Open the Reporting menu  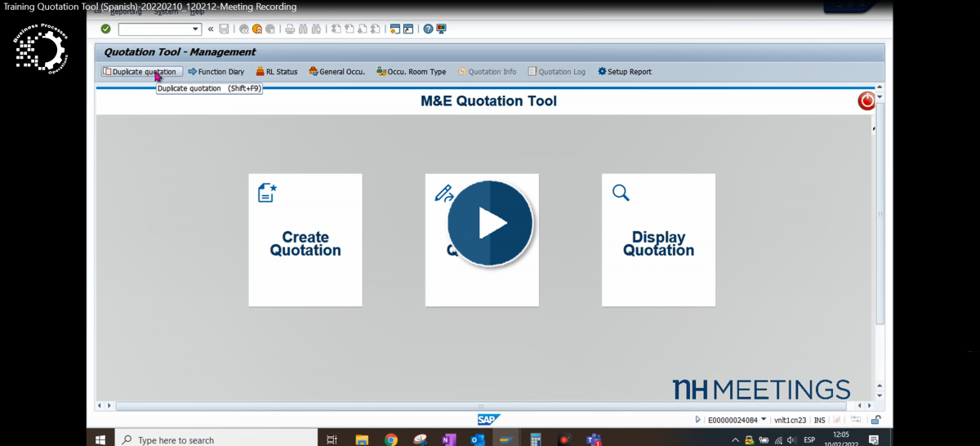tap(126, 11)
